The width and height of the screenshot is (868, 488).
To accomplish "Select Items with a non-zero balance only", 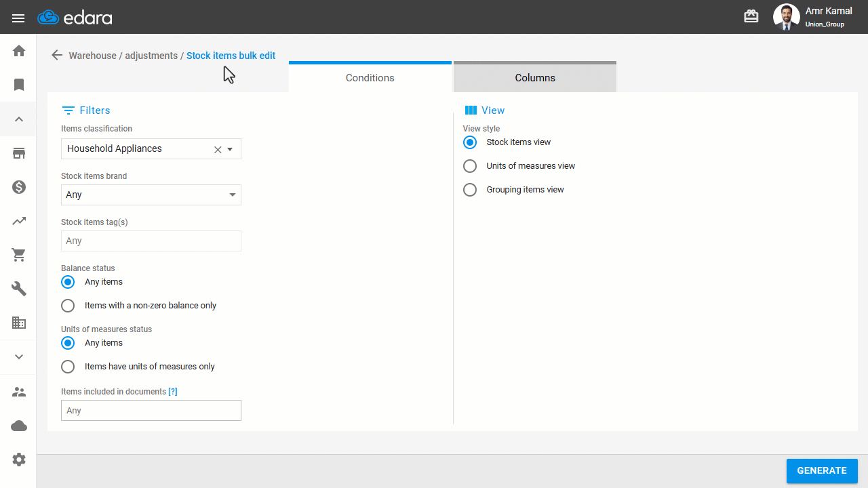I will pyautogui.click(x=68, y=306).
